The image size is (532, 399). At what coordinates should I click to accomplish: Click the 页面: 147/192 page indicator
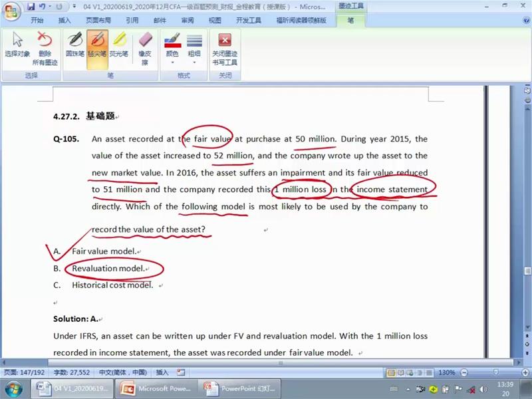[x=25, y=372]
